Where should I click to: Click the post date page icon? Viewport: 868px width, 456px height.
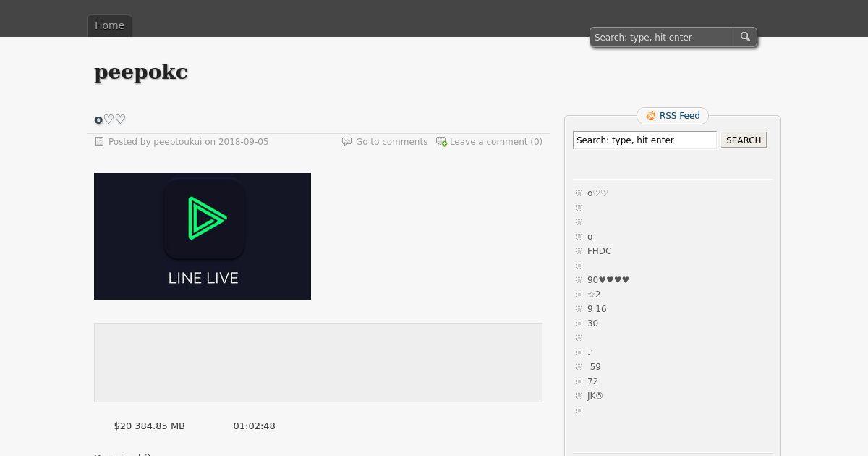point(100,142)
